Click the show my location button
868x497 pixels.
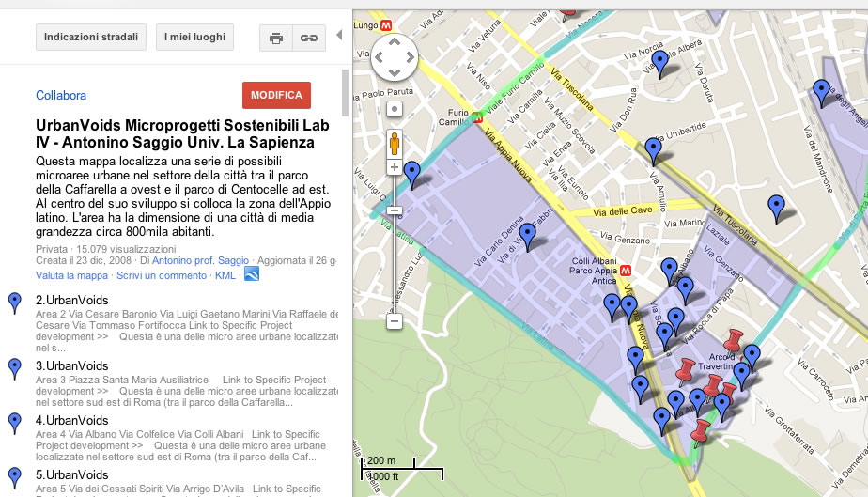coord(395,109)
